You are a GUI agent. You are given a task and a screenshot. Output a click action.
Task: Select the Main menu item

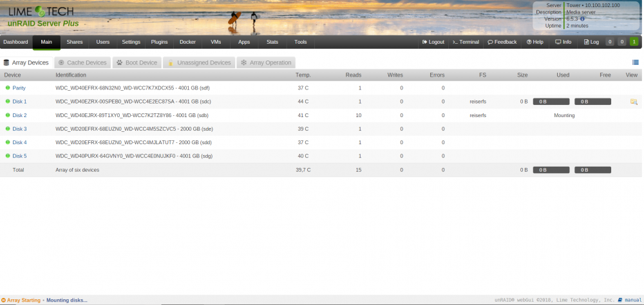coord(46,42)
